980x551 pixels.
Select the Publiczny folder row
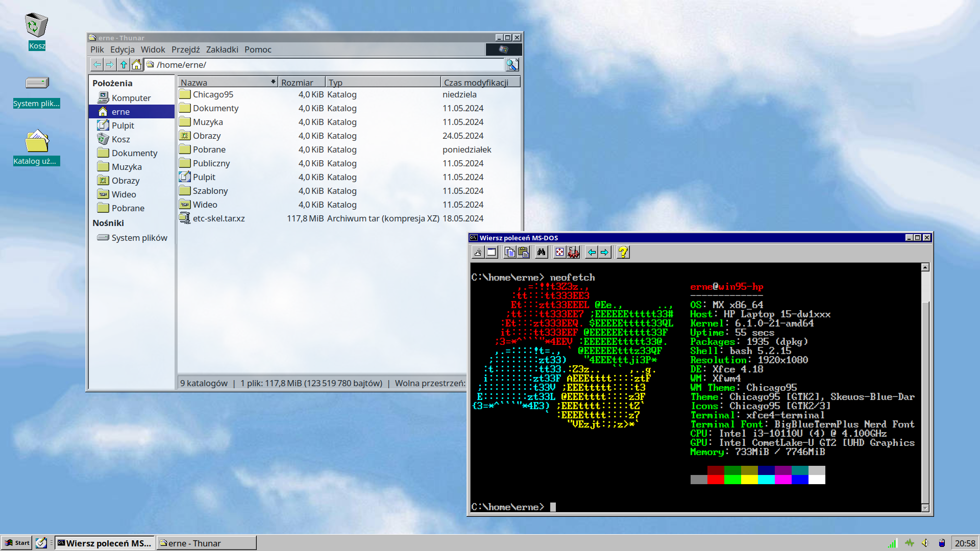(x=349, y=163)
